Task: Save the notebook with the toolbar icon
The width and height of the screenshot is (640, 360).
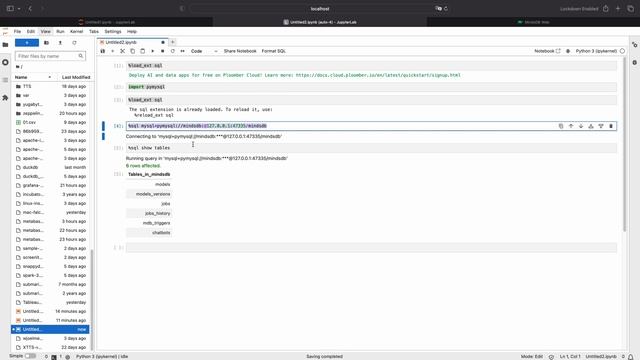Action: pos(103,51)
